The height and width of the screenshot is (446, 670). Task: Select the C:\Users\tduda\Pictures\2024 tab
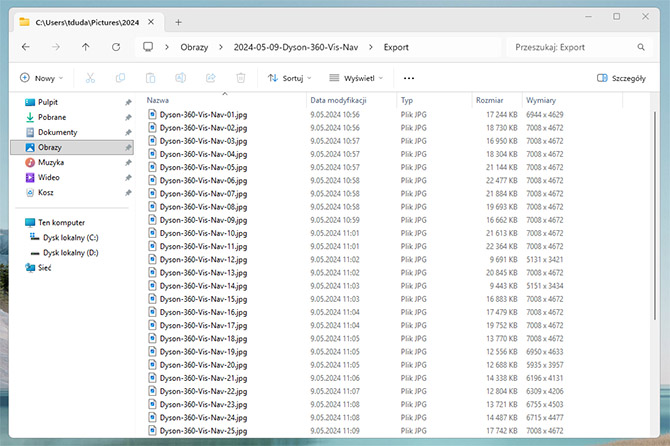[x=87, y=22]
